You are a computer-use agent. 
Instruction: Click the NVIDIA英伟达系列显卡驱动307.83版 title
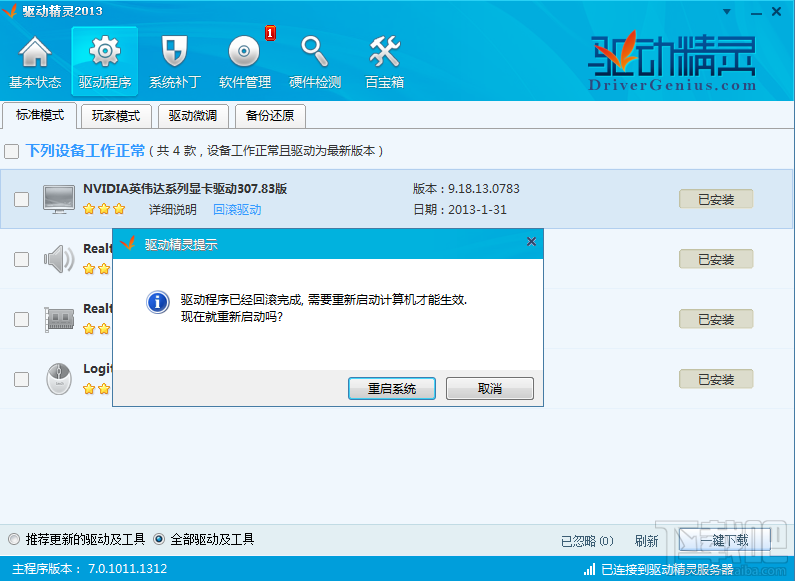coord(185,189)
